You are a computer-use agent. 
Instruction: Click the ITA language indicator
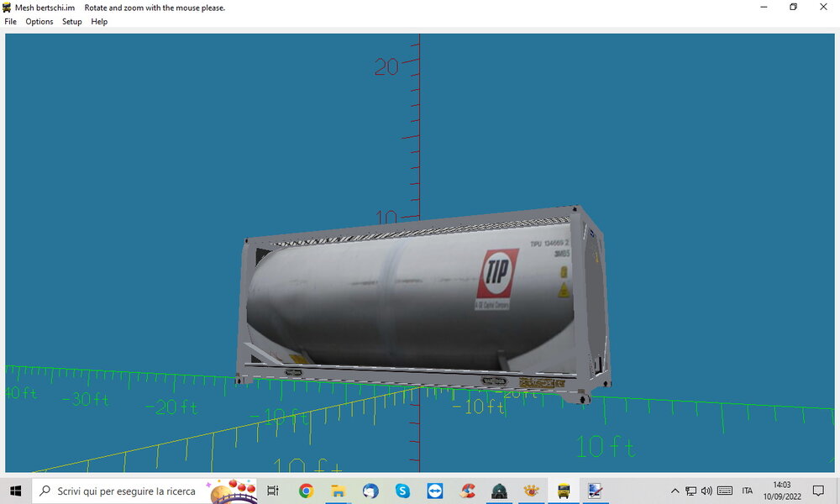(748, 491)
